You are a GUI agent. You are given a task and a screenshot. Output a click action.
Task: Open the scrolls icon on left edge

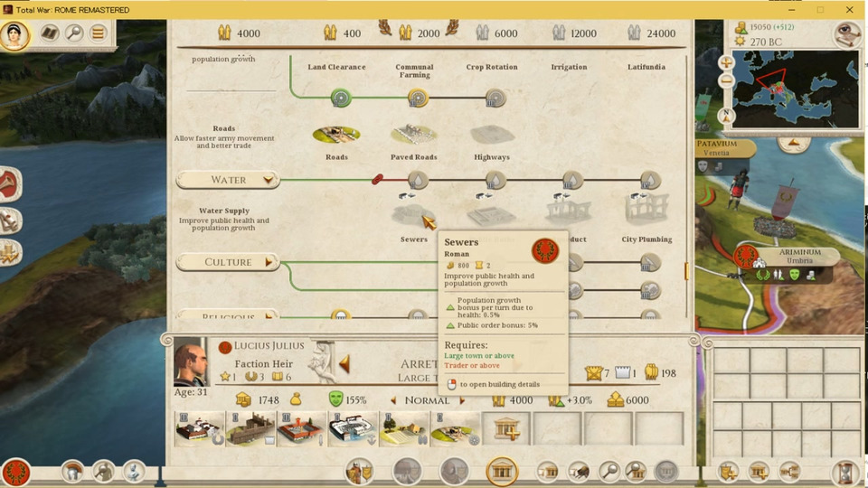point(9,221)
